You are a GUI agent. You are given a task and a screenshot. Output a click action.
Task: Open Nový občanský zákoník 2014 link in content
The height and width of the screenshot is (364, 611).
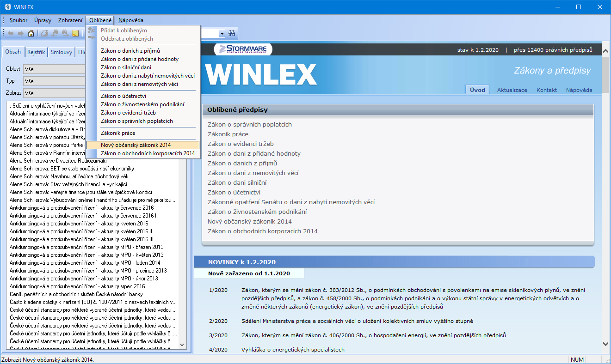click(250, 222)
